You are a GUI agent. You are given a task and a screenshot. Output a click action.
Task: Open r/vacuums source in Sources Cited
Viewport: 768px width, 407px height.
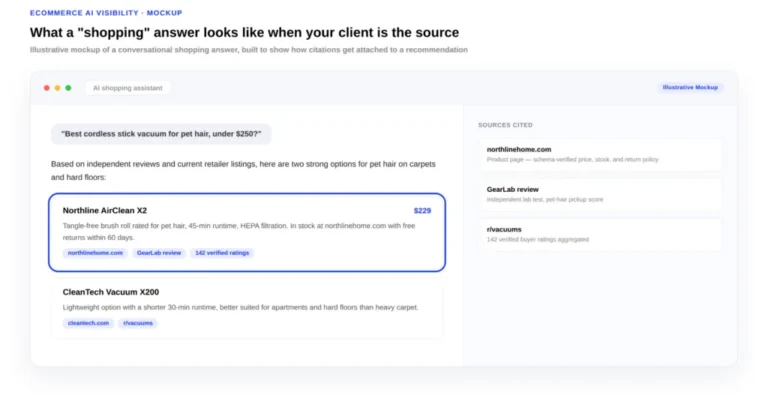click(600, 235)
